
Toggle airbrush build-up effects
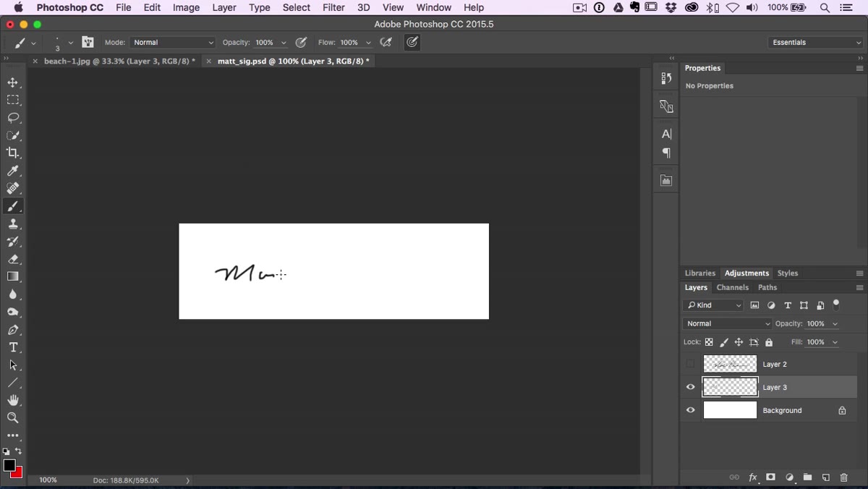(386, 43)
